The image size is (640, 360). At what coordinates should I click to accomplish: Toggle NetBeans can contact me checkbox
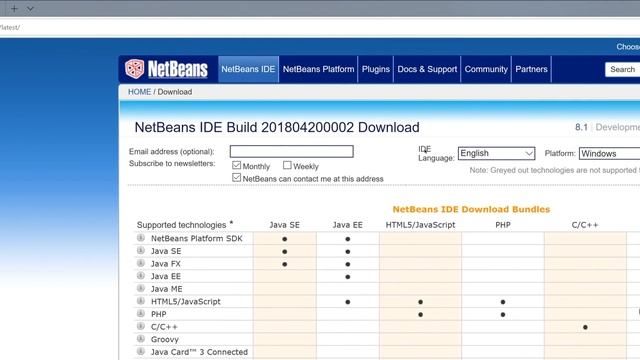pyautogui.click(x=236, y=178)
